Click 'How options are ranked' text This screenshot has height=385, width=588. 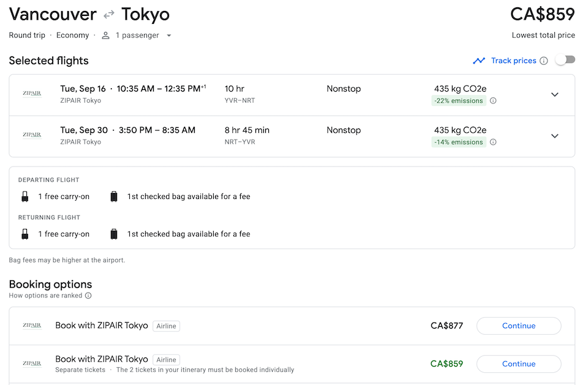45,296
